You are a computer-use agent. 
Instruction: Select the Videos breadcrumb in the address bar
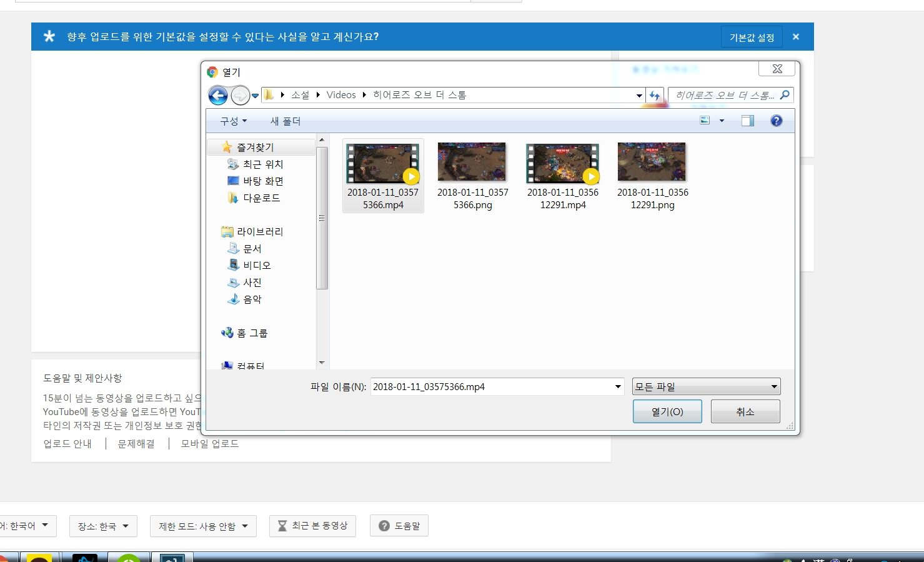pyautogui.click(x=341, y=95)
